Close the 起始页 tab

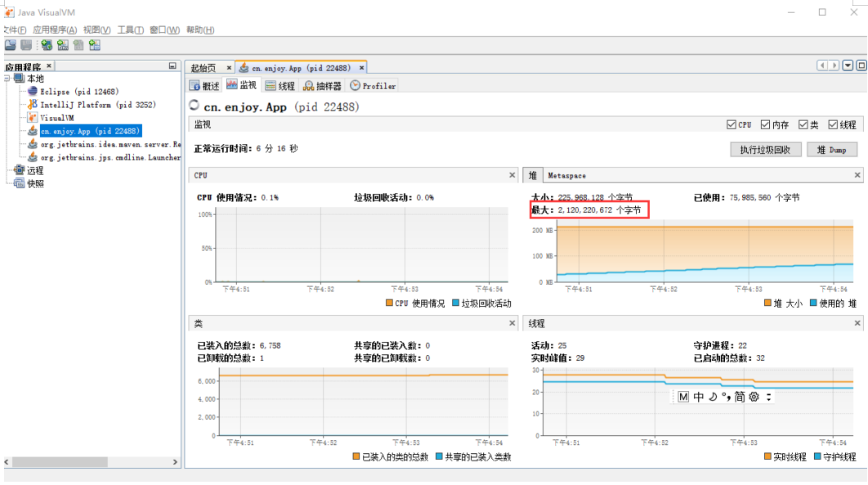pyautogui.click(x=229, y=68)
